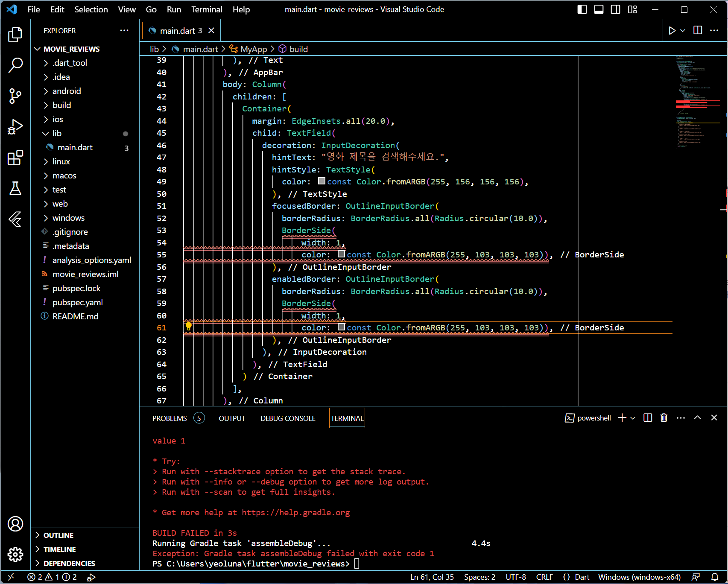Kill terminal with trash icon
The width and height of the screenshot is (728, 584).
664,418
